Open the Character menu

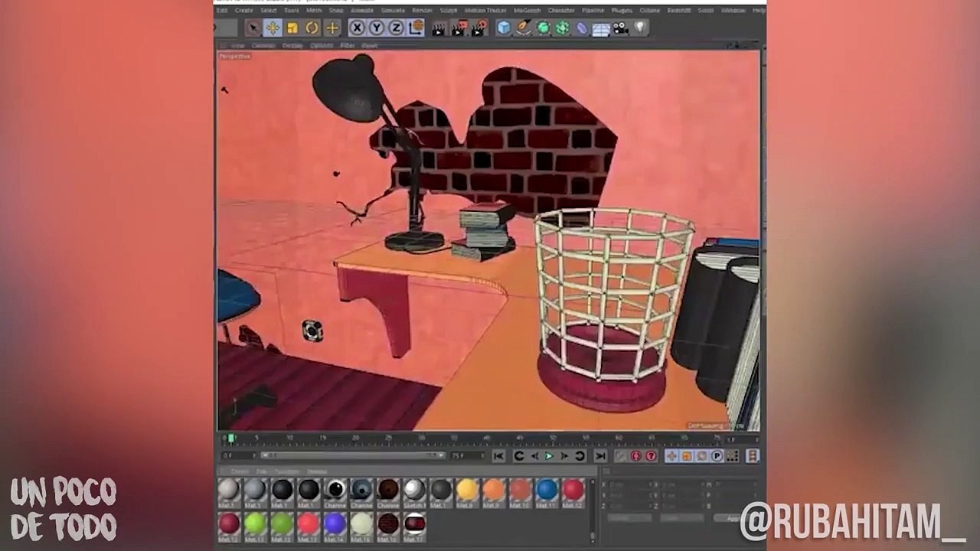coord(561,11)
